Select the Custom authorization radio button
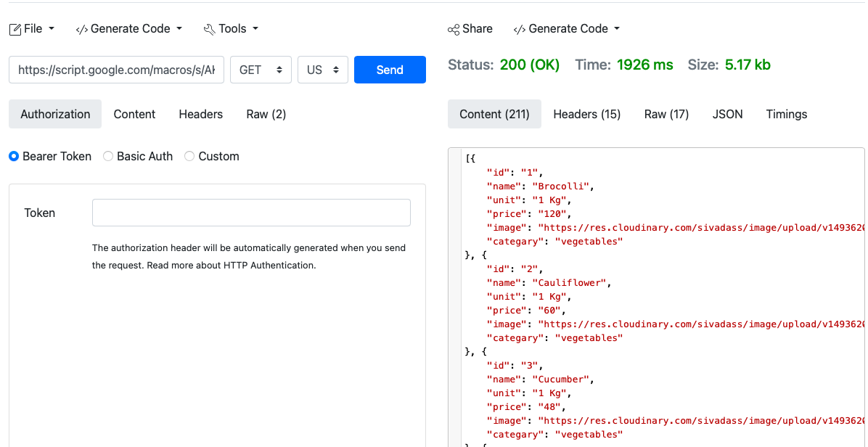The height and width of the screenshot is (447, 868). click(189, 156)
